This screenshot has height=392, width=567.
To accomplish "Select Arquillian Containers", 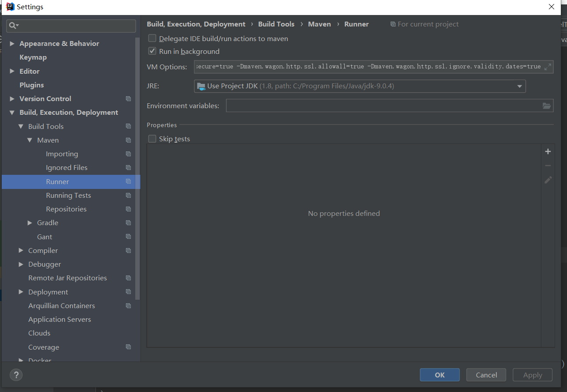I will (x=61, y=306).
